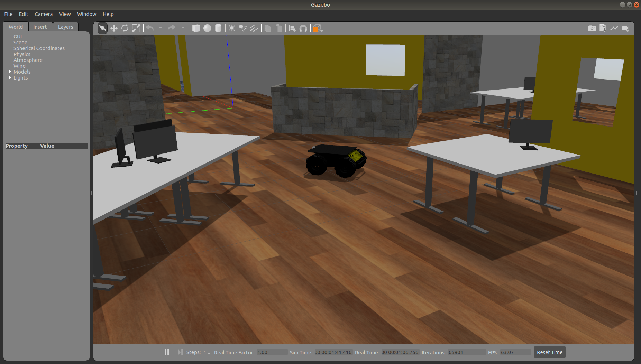Insert a cylinder shape
Image resolution: width=641 pixels, height=364 pixels.
(218, 28)
